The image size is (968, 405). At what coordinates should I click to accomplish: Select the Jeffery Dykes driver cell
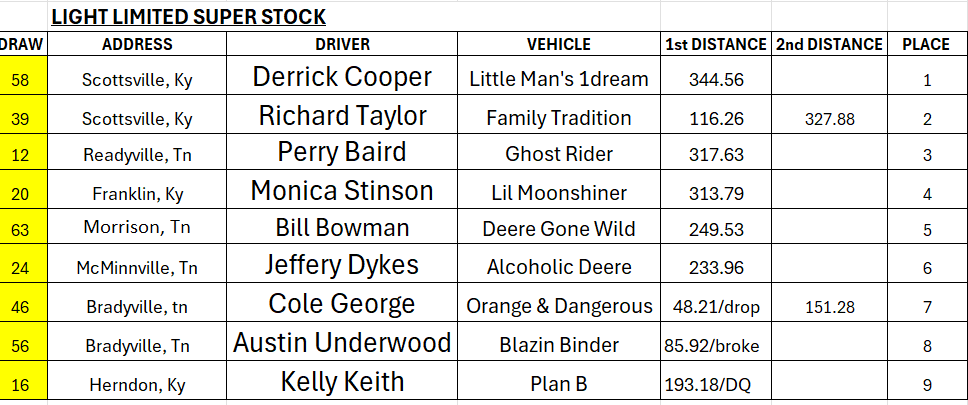342,264
